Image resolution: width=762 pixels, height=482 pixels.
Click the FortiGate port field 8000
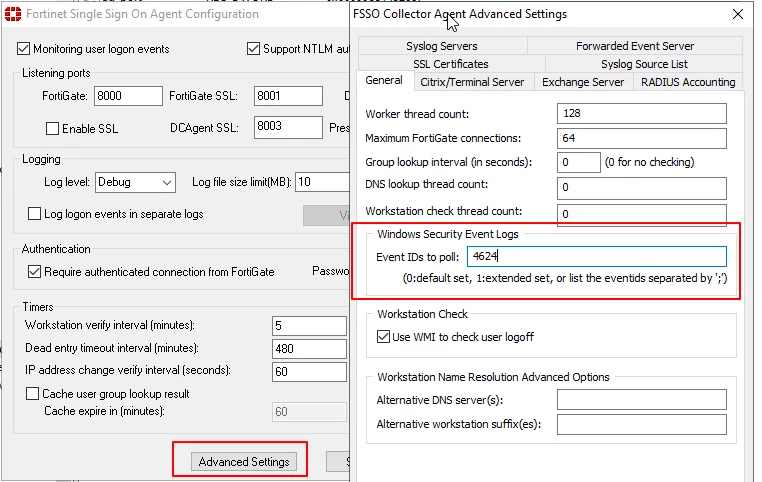pyautogui.click(x=128, y=96)
